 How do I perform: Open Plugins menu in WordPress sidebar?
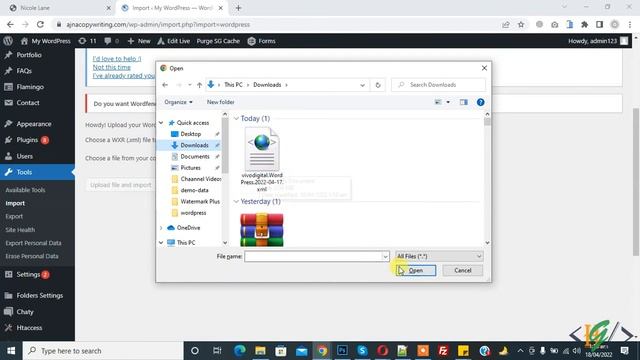27,140
